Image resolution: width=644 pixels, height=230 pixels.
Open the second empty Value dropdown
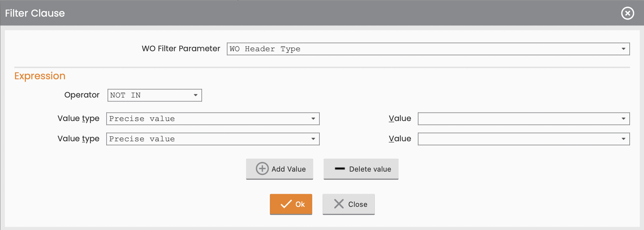point(524,139)
